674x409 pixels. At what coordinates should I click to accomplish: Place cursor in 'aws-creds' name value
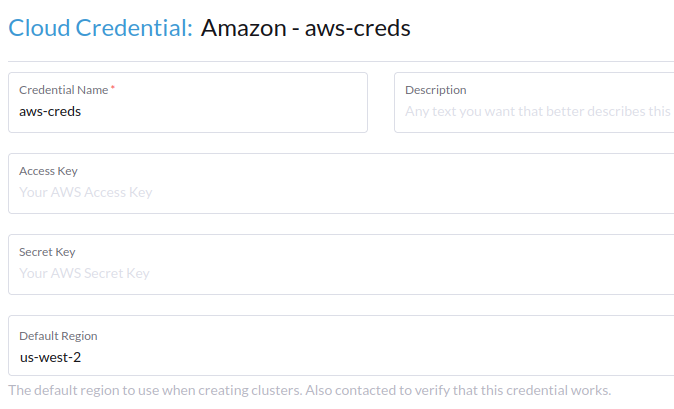pyautogui.click(x=50, y=112)
